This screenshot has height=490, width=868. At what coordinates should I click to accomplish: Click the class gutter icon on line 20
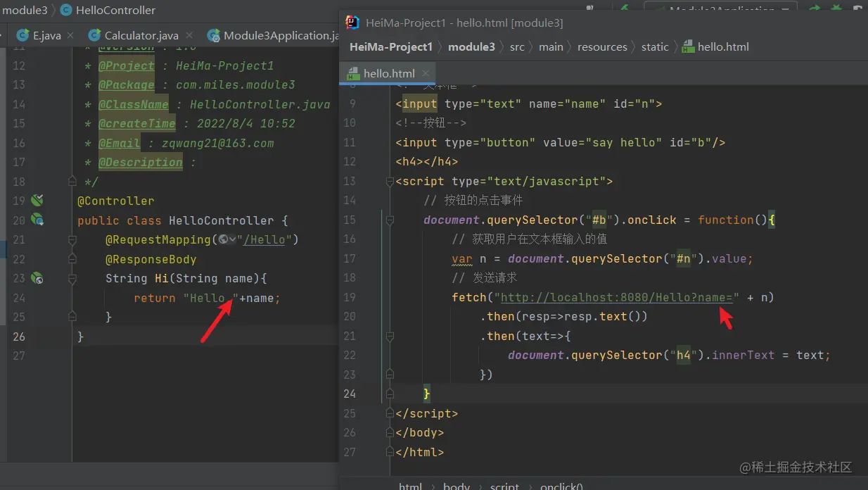tap(37, 220)
